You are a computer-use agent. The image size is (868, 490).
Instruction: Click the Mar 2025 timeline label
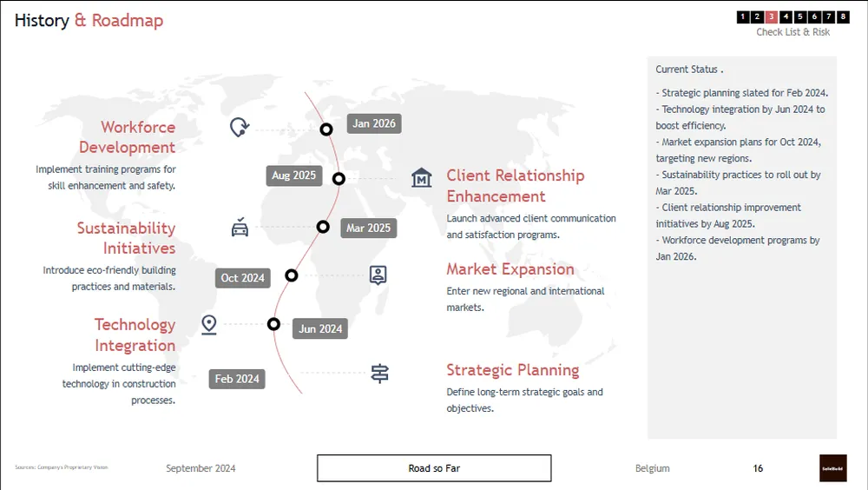click(x=368, y=228)
